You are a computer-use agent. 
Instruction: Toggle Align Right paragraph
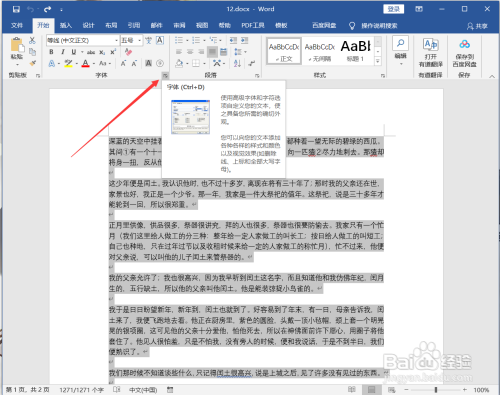[201, 52]
